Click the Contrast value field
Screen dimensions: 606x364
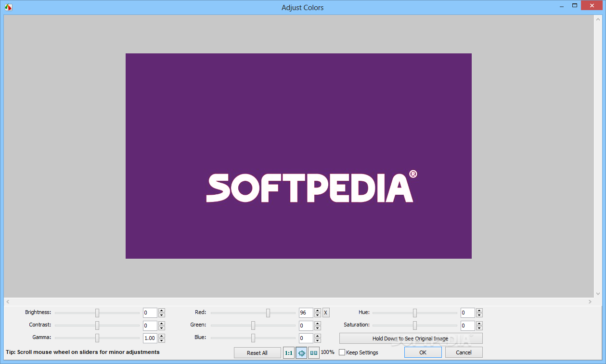150,326
